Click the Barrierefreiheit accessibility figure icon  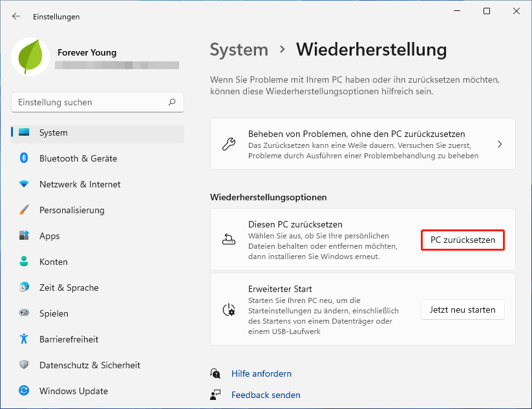point(24,339)
